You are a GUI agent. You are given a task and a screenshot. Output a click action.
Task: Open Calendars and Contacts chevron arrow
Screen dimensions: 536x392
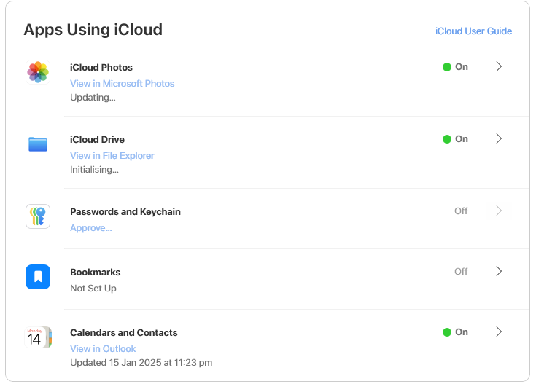[x=499, y=332]
